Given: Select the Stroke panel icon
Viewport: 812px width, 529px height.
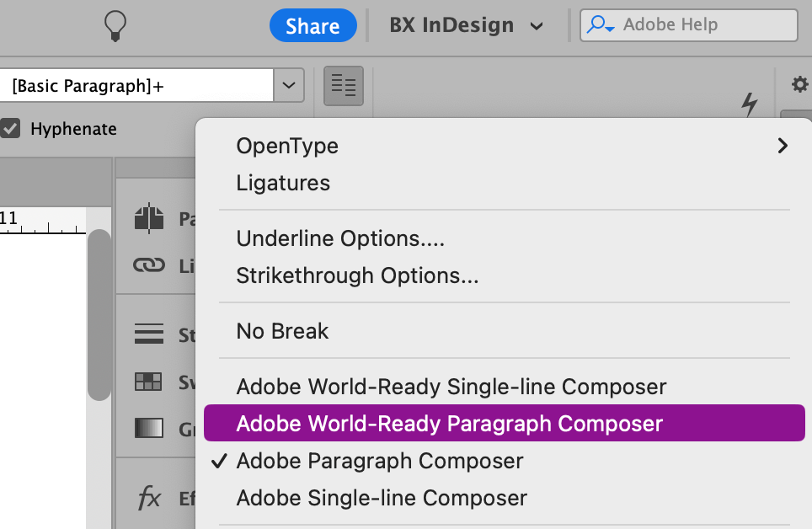Looking at the screenshot, I should tap(149, 334).
